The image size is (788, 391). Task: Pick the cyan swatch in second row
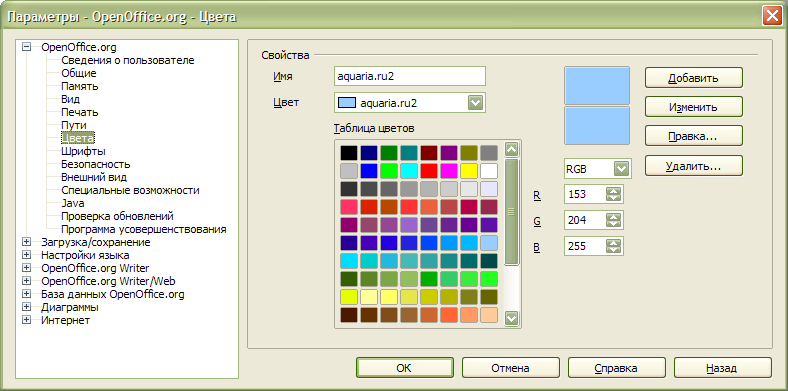(x=409, y=171)
